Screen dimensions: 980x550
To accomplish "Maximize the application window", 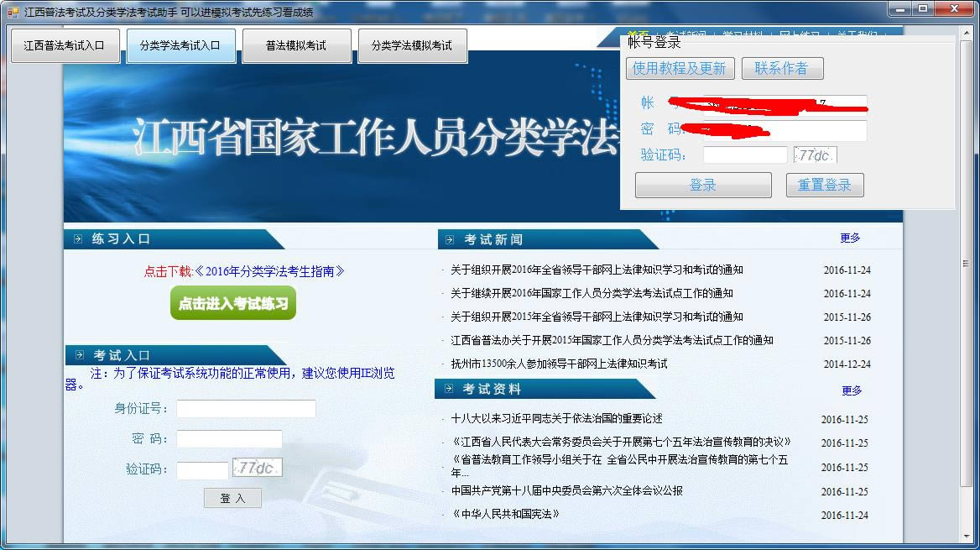I will coord(923,8).
